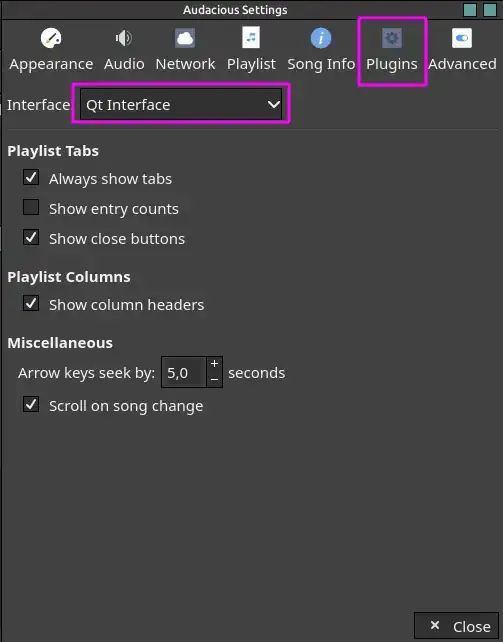Screen dimensions: 503x642
Task: Click the Plugins gear icon
Action: tap(392, 38)
